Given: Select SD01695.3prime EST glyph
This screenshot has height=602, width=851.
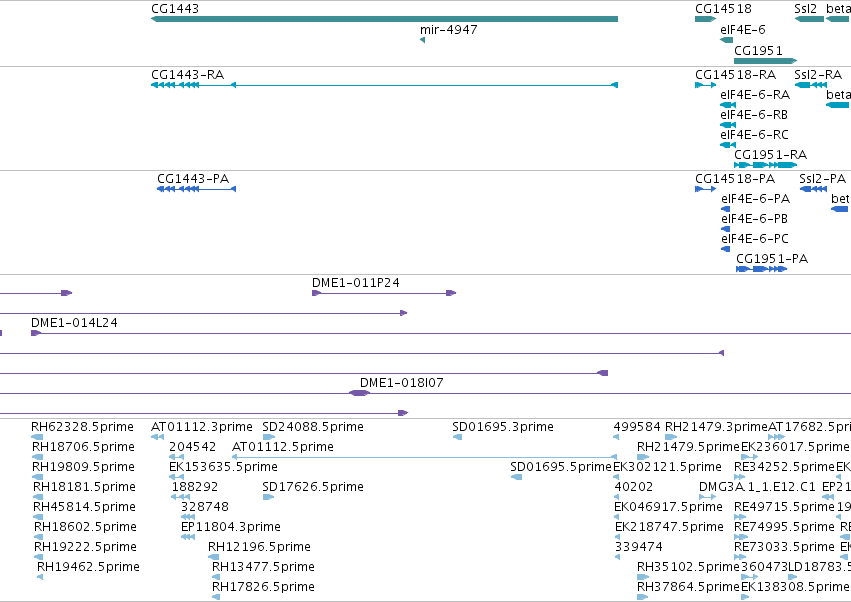Looking at the screenshot, I should [457, 437].
